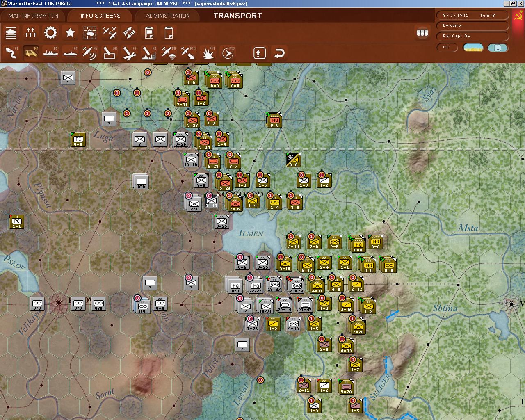
Task: Open the ADMINISTRATION tab
Action: 168,16
